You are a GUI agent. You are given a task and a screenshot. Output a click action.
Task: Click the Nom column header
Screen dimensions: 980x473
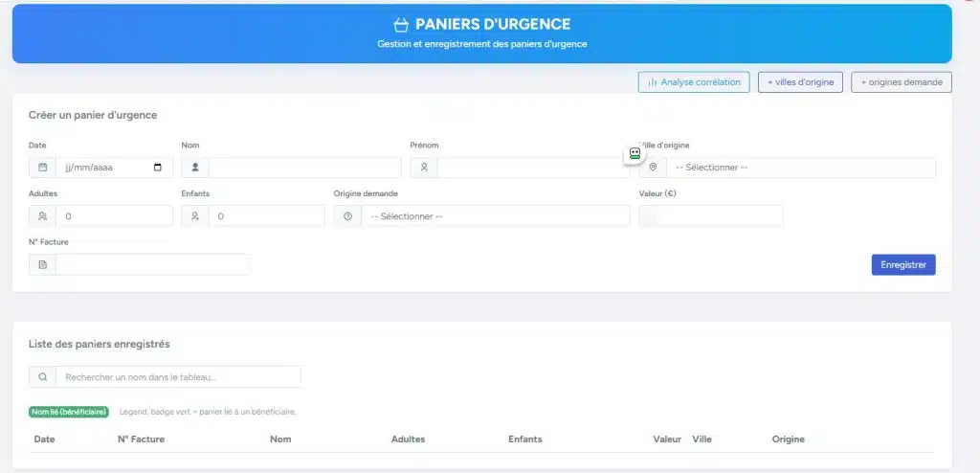point(280,439)
